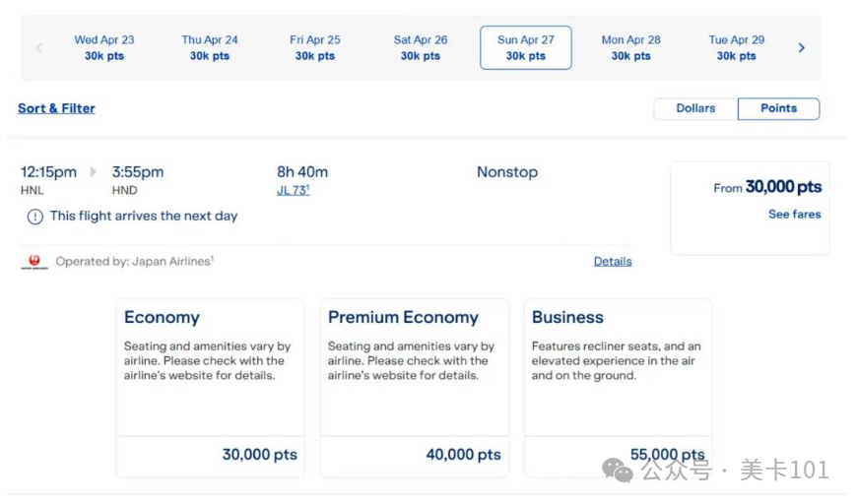
Task: Click the HND airport code
Action: click(x=124, y=191)
